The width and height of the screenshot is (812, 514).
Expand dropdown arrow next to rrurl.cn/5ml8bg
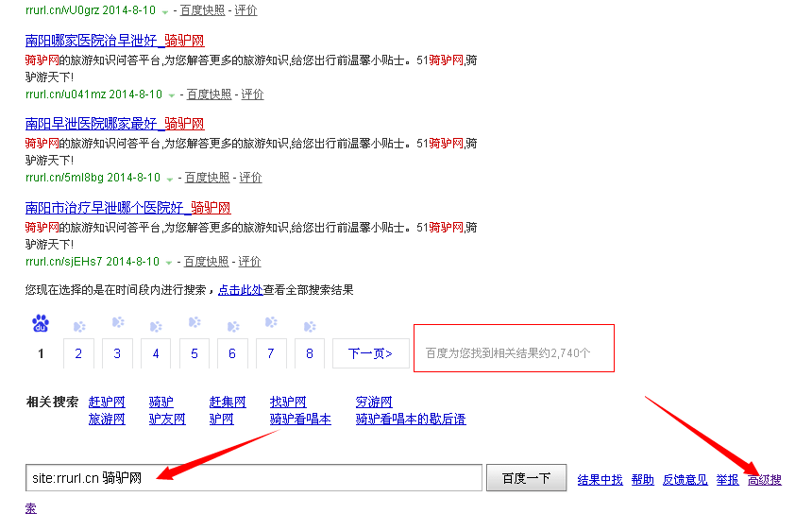169,179
